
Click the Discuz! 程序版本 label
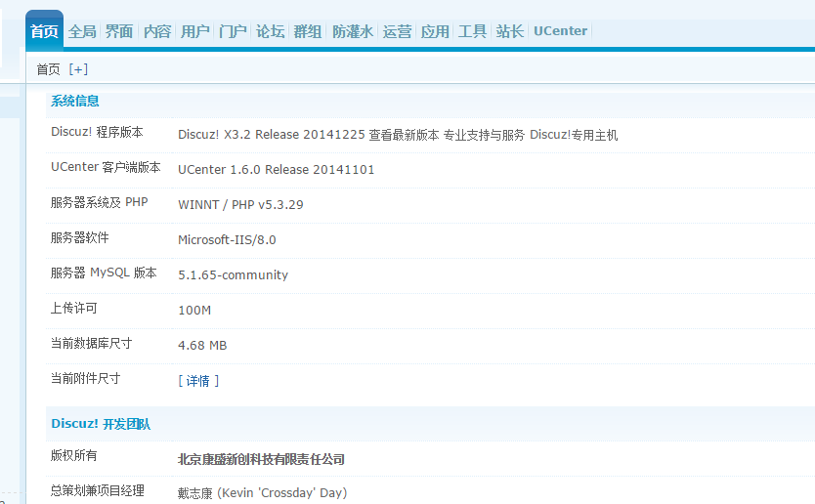(x=97, y=132)
